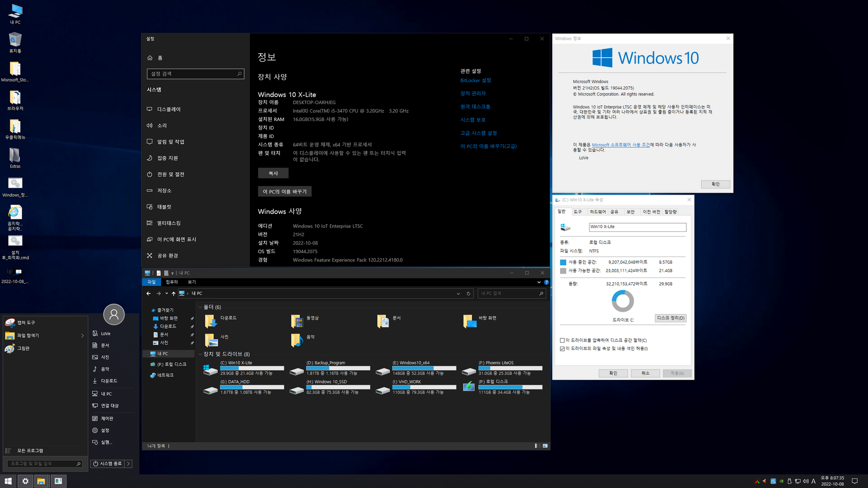Click the (E:) Windows10_x64 capacity bar
The width and height of the screenshot is (868, 488).
[x=424, y=368]
